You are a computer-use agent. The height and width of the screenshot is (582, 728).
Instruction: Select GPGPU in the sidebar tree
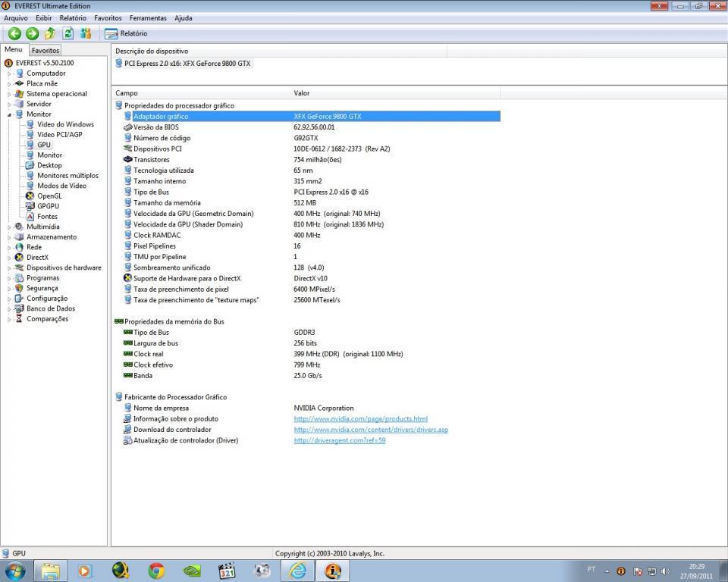click(x=48, y=206)
